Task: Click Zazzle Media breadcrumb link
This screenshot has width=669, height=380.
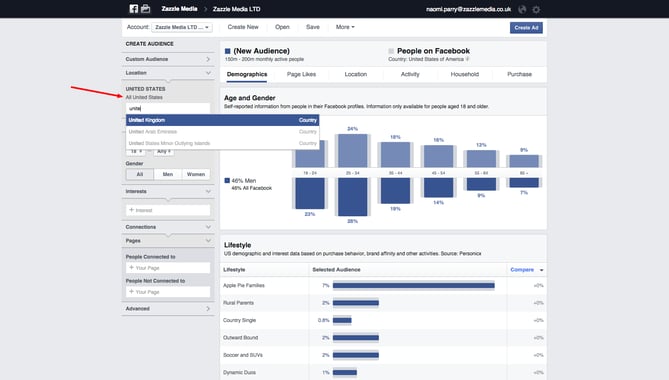Action: (x=179, y=9)
